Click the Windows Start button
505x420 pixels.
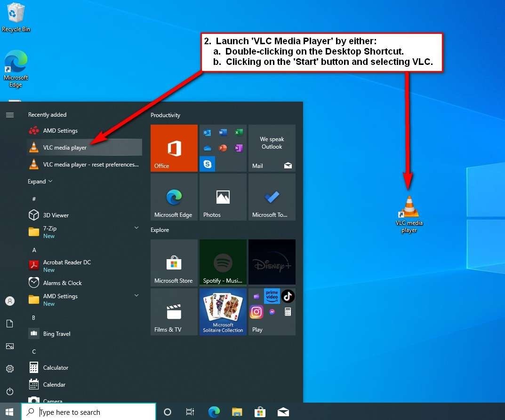pos(10,412)
